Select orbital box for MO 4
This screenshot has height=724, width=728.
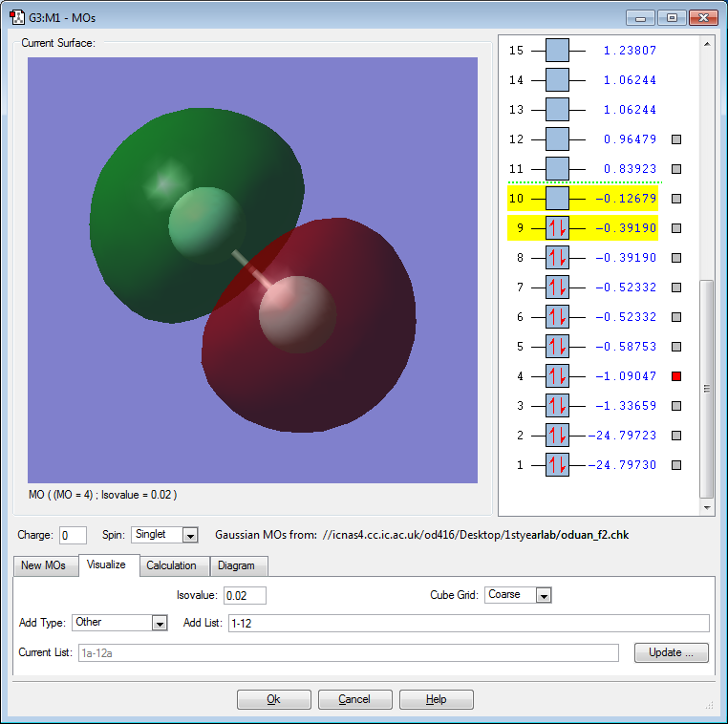[557, 376]
